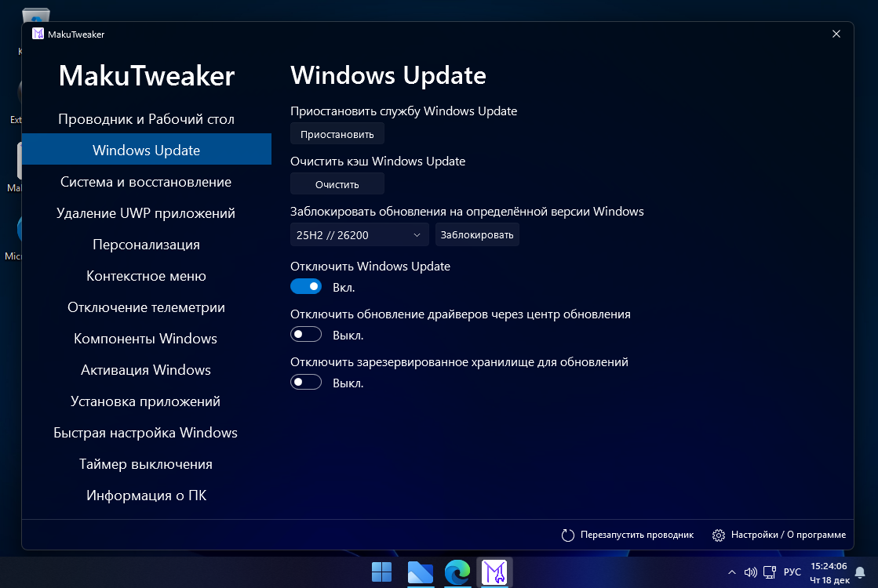This screenshot has width=878, height=588.
Task: Close the MakuTweaker window
Action: [836, 34]
